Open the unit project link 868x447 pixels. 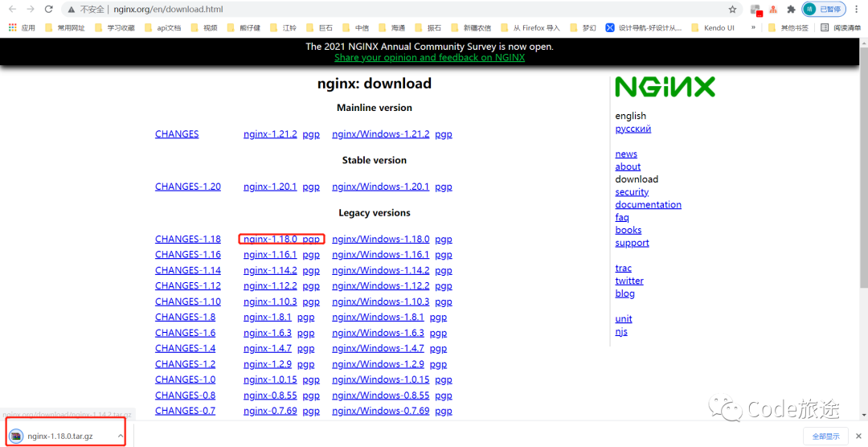point(624,319)
